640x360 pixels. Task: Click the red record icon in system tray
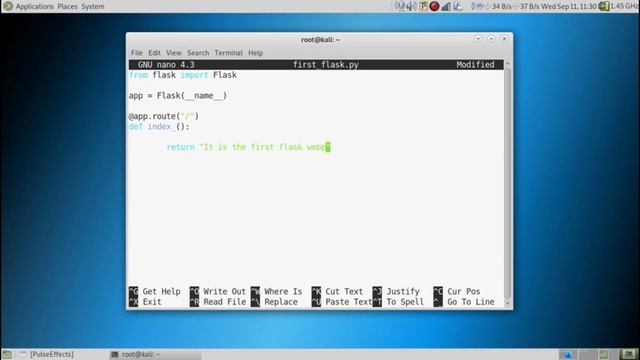434,6
